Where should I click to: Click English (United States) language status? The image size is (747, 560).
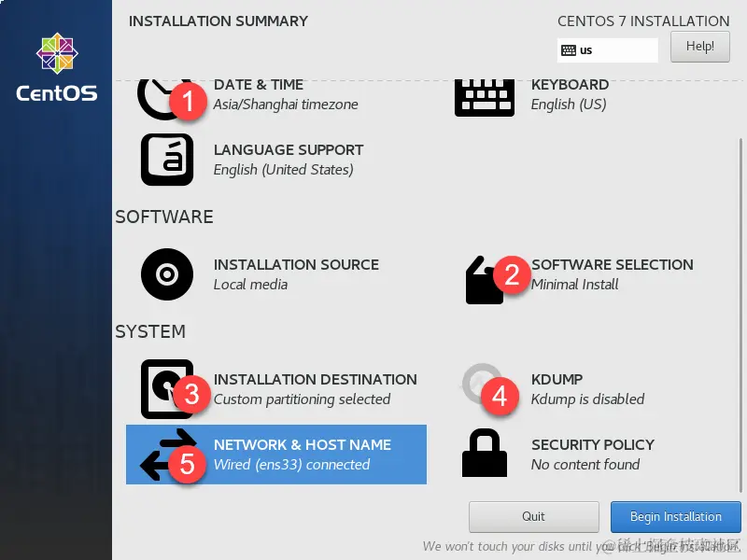tap(283, 170)
